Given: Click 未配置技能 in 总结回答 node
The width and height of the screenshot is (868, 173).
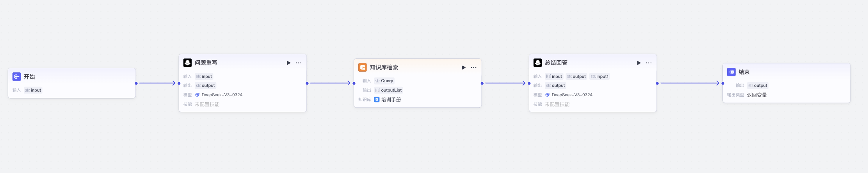Looking at the screenshot, I should (557, 104).
